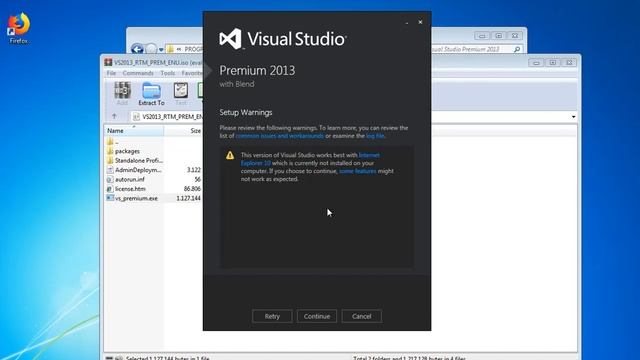This screenshot has width=640, height=360.
Task: Click the Explorer search magnifier icon
Action: click(517, 49)
